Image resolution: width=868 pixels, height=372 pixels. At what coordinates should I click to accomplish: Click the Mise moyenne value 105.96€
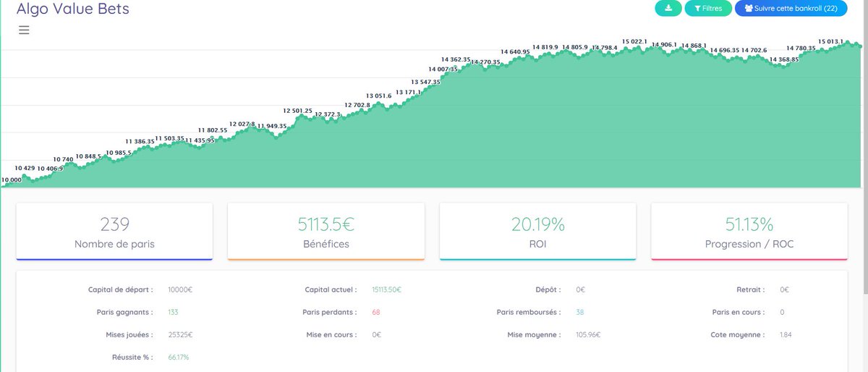point(588,334)
